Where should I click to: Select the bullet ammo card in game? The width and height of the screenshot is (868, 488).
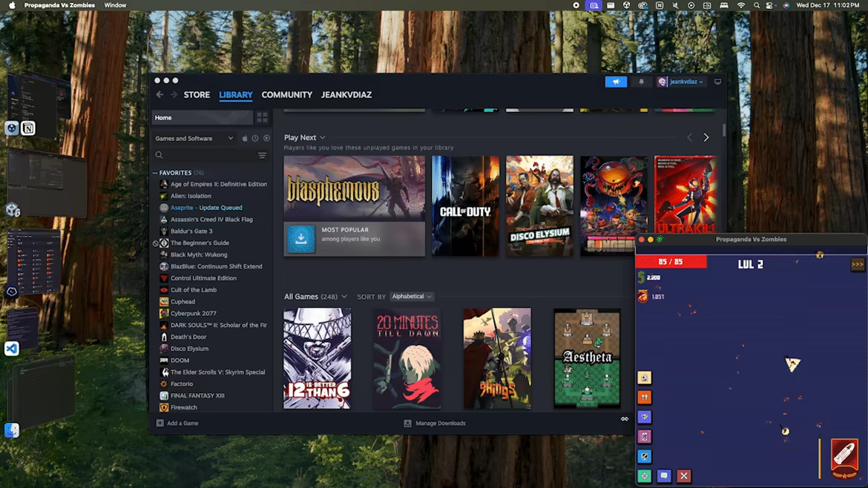pyautogui.click(x=844, y=458)
